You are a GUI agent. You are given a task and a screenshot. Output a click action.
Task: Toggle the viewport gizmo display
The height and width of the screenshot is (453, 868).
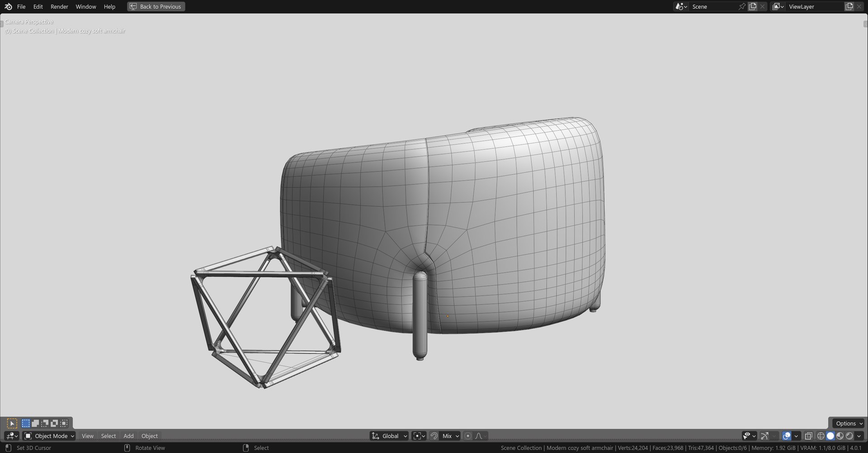point(764,436)
